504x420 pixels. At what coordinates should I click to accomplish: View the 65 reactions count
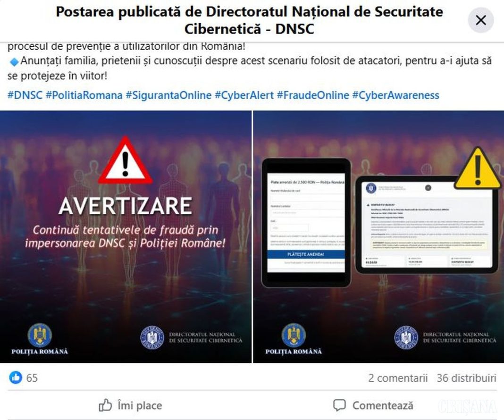coord(32,378)
